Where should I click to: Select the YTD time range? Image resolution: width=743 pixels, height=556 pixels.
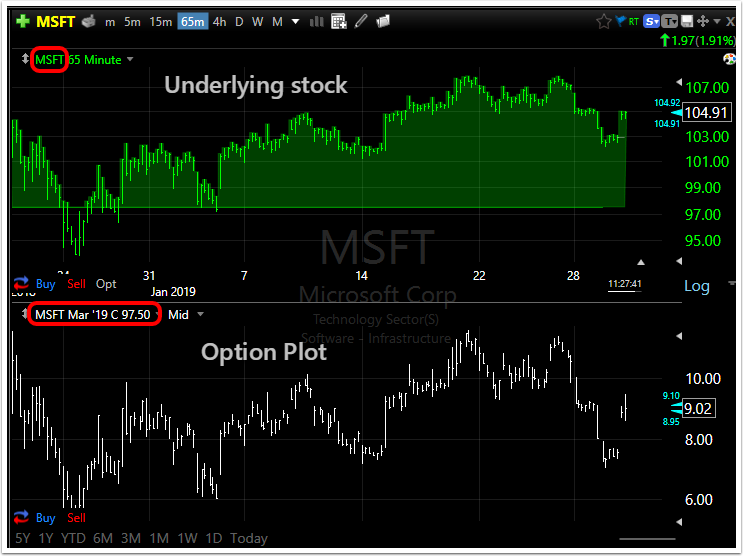pos(73,538)
